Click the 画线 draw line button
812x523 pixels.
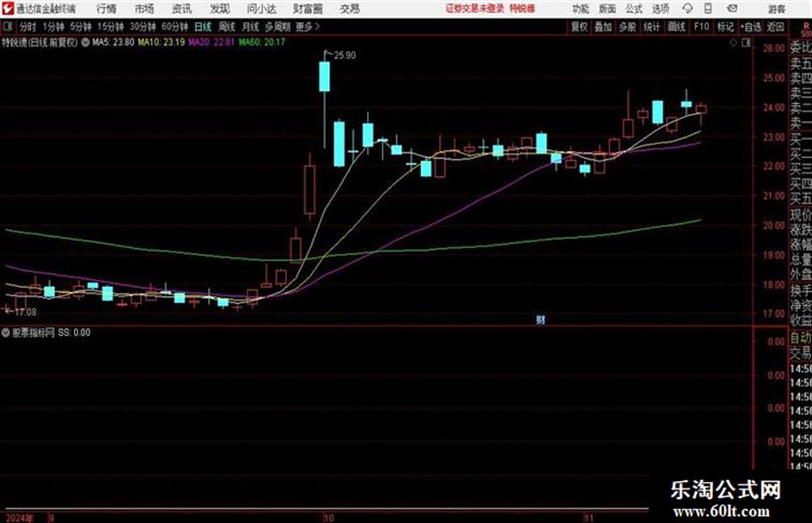(x=676, y=27)
